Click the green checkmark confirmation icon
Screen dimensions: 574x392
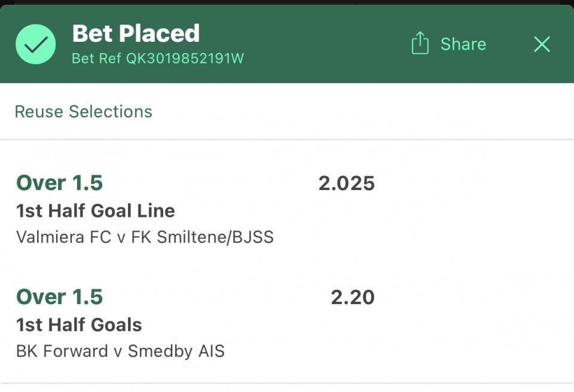pos(36,44)
